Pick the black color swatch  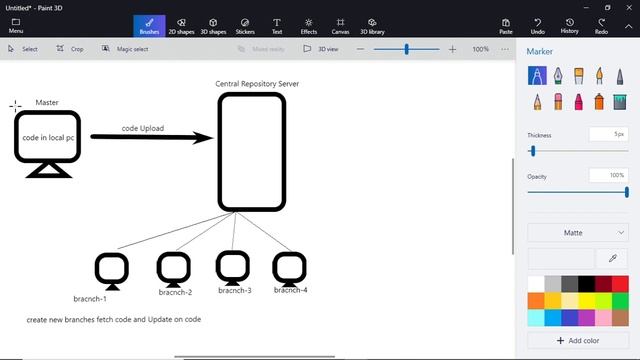pos(587,284)
